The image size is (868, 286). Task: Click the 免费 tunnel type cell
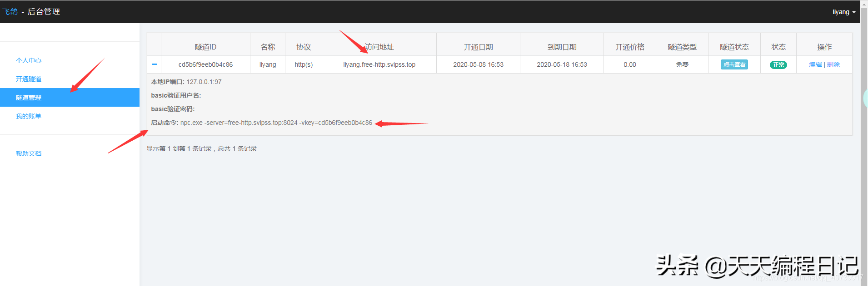[682, 64]
